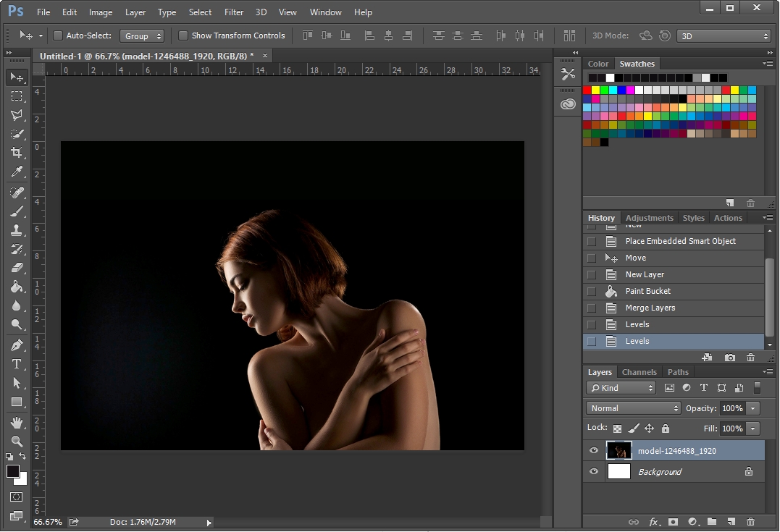The width and height of the screenshot is (780, 532).
Task: Click the delete layer trash icon
Action: pos(750,521)
